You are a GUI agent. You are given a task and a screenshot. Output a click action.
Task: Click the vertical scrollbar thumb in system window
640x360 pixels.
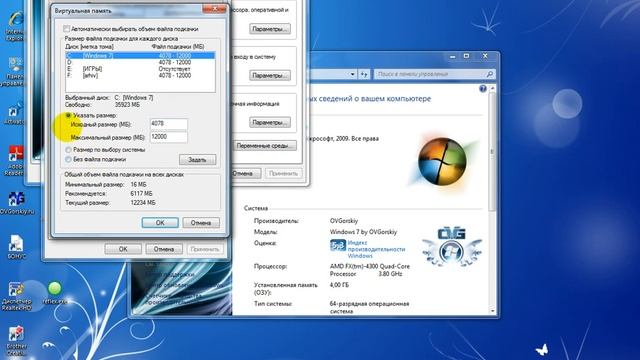click(x=493, y=151)
